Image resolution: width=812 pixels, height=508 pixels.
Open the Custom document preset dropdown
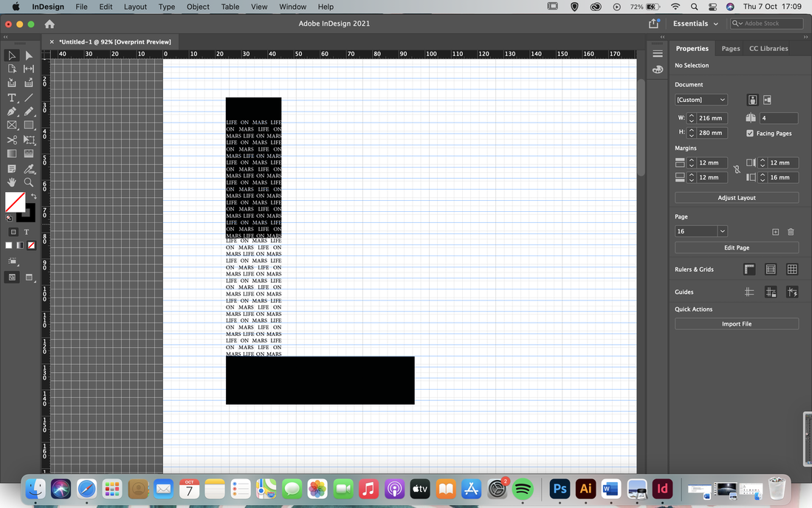tap(701, 100)
